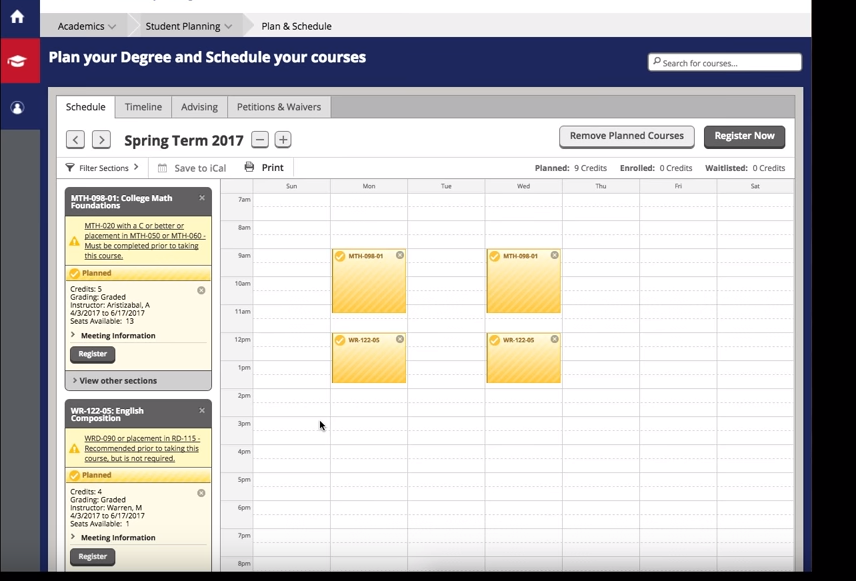Click the Remove Planned Courses button
This screenshot has height=581, width=856.
click(626, 136)
